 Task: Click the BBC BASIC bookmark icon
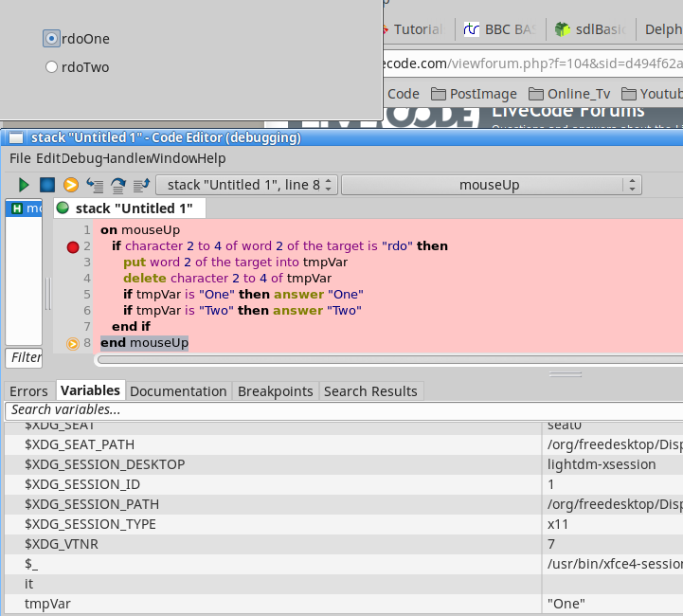pos(472,29)
